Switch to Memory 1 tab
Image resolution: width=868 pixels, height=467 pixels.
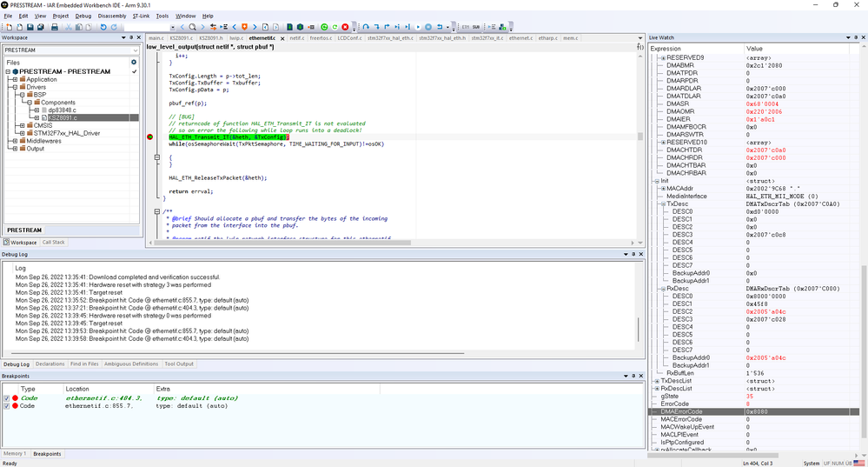14,454
